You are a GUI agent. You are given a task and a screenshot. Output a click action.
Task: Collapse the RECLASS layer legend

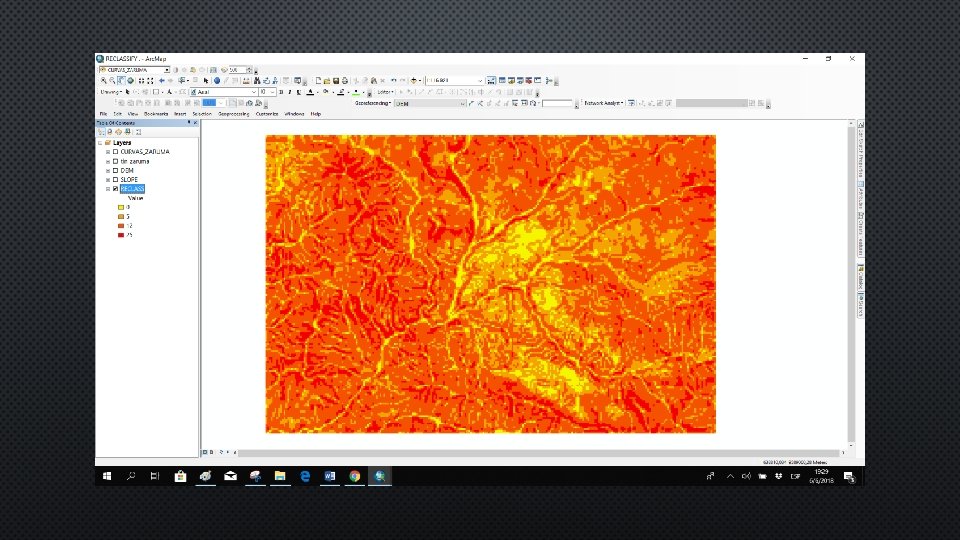pos(108,189)
